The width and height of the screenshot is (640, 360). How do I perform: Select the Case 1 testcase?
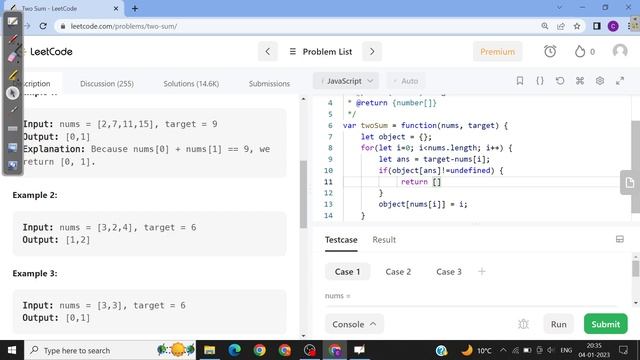point(347,271)
